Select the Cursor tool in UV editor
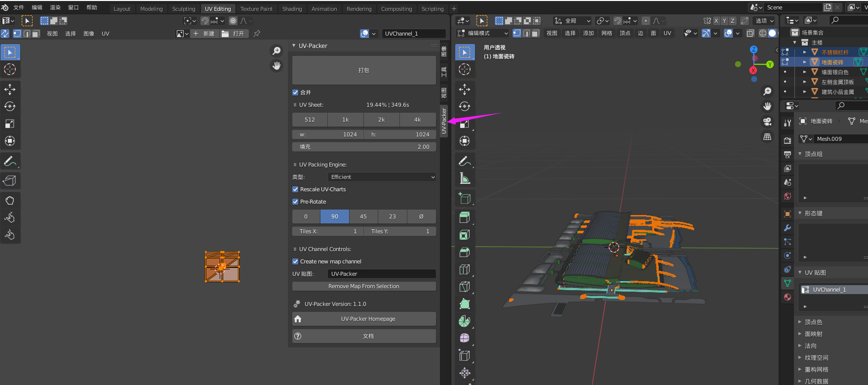 pyautogui.click(x=10, y=69)
